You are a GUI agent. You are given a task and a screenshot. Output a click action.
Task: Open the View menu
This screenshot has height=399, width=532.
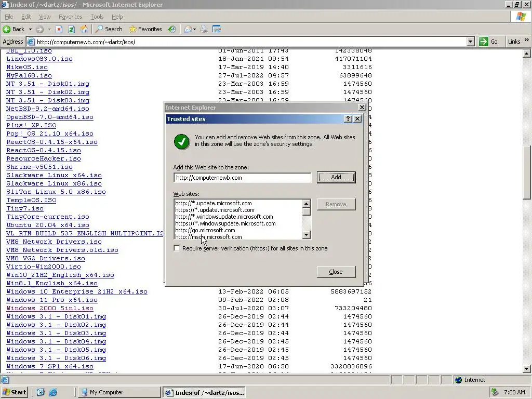[x=45, y=17]
